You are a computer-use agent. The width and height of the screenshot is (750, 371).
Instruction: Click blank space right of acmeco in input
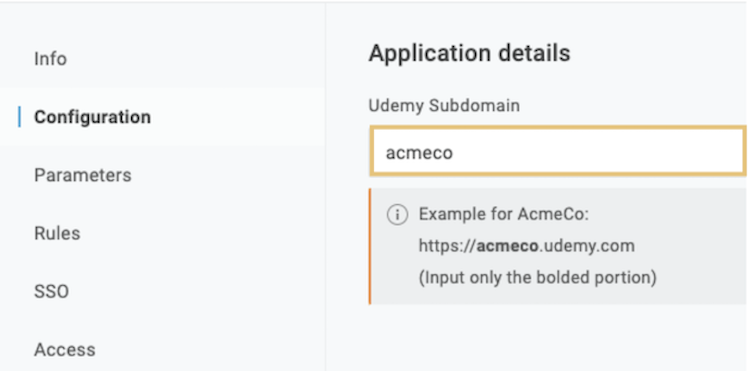(x=598, y=152)
